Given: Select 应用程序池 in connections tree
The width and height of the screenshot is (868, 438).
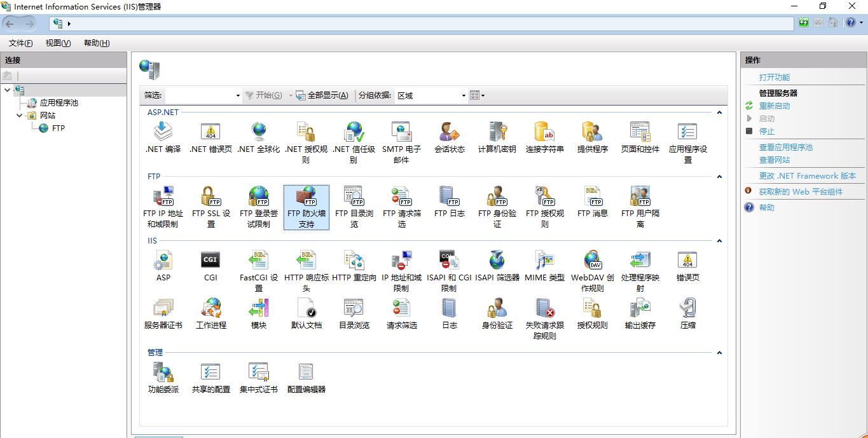Looking at the screenshot, I should click(x=59, y=102).
